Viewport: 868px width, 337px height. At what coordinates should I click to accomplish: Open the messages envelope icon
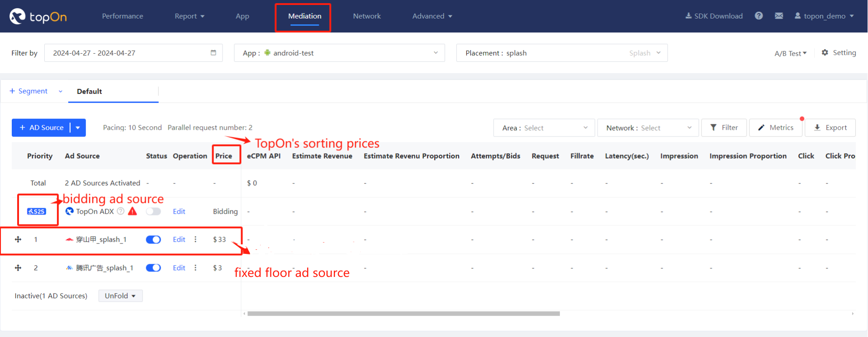pyautogui.click(x=778, y=16)
